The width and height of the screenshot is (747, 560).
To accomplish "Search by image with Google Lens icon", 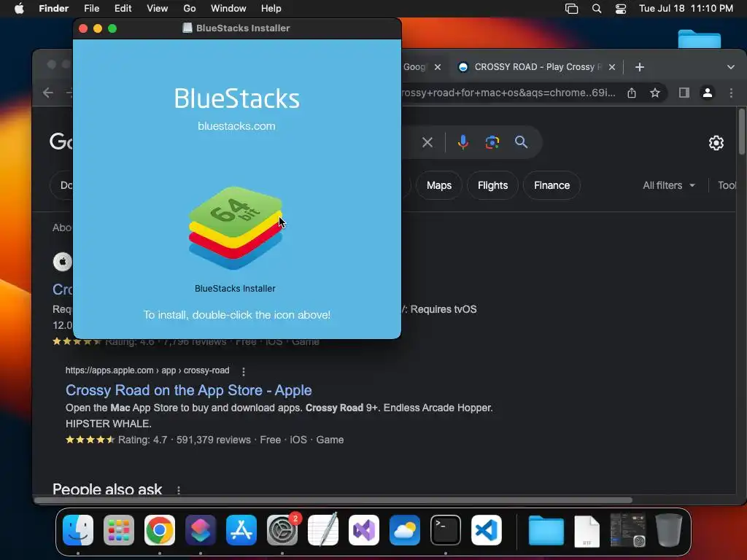I will tap(492, 142).
